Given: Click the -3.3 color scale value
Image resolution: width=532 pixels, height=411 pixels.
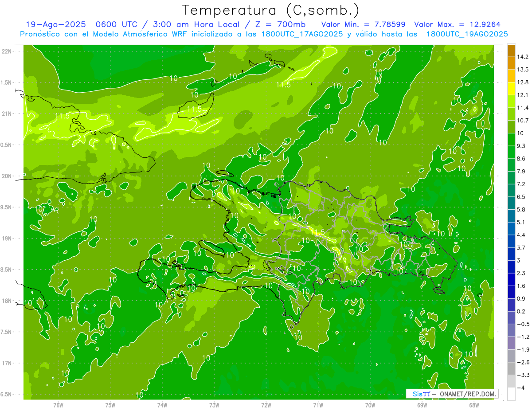Looking at the screenshot, I should click(x=523, y=375).
